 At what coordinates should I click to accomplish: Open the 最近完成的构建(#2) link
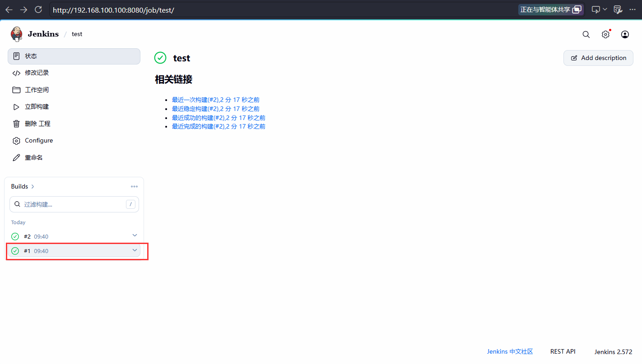pyautogui.click(x=219, y=126)
